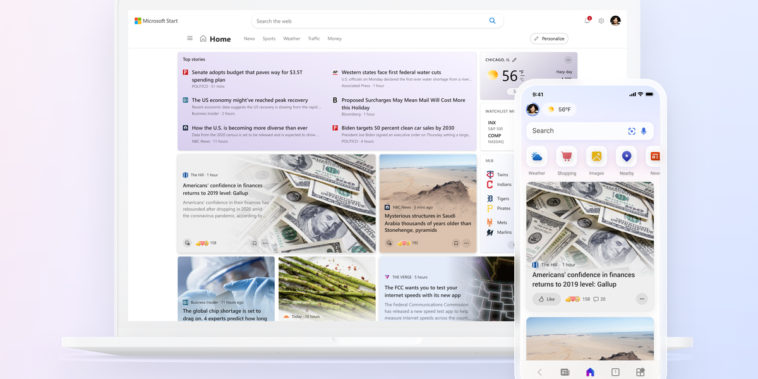Edit the Chicago, IL weather location
Image resolution: width=758 pixels, height=379 pixels.
(514, 60)
